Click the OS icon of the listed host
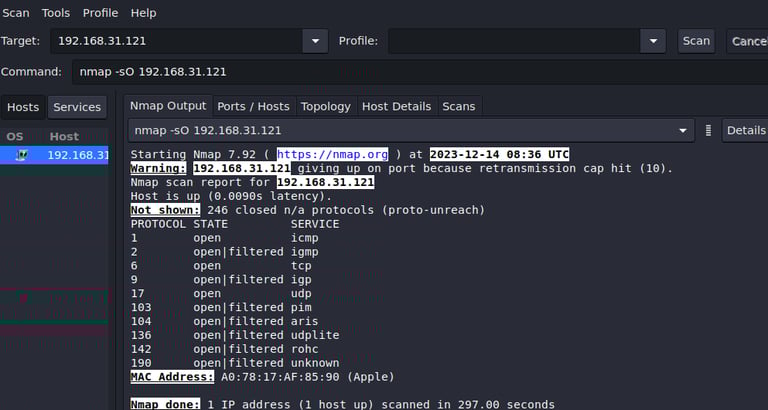This screenshot has height=410, width=768. pos(22,155)
